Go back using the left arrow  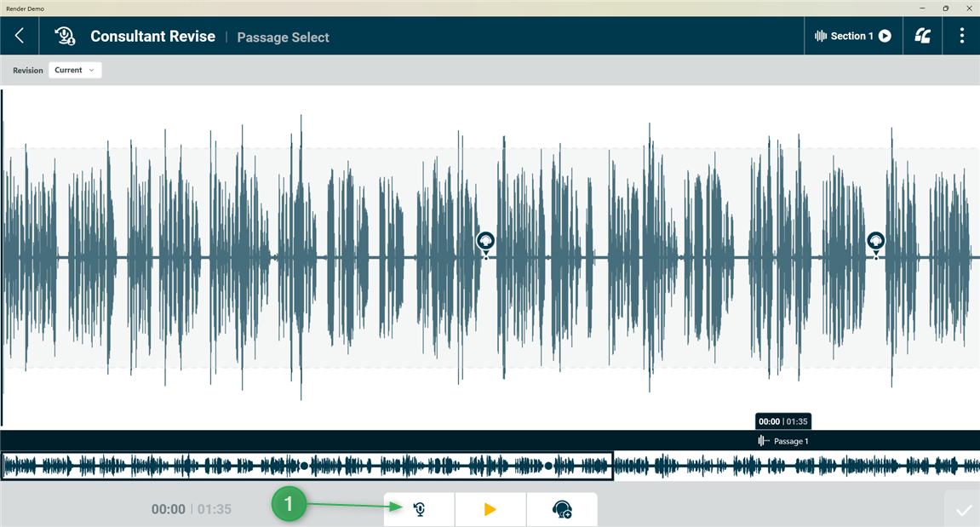pyautogui.click(x=20, y=36)
